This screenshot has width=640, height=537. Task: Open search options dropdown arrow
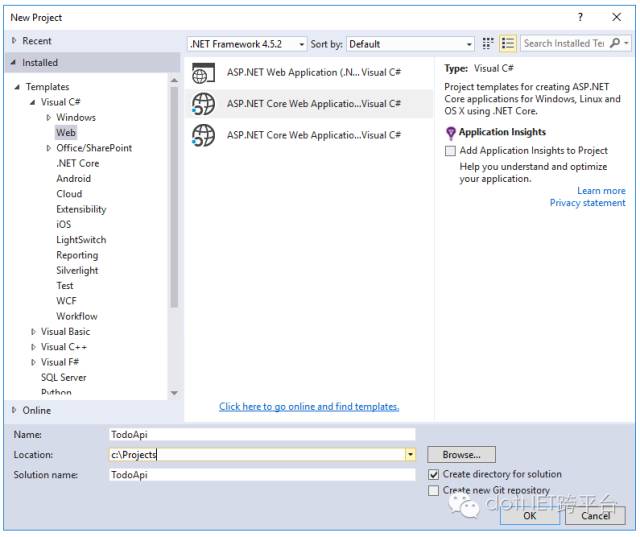[627, 43]
